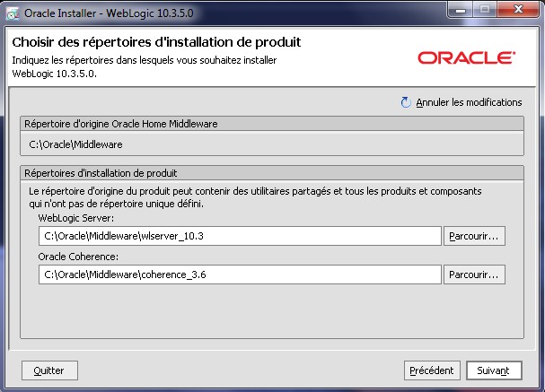Click Annuler les modifications link
Image resolution: width=545 pixels, height=392 pixels.
click(469, 102)
